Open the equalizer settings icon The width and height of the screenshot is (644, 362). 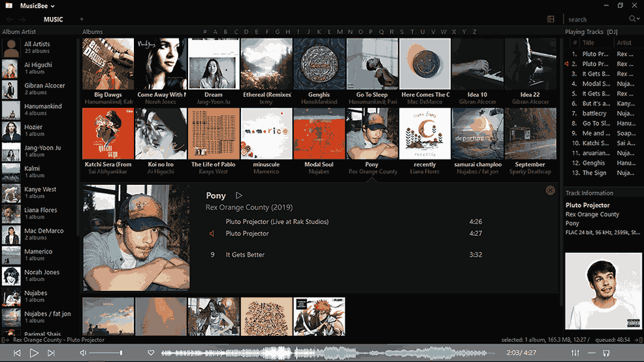pos(575,353)
